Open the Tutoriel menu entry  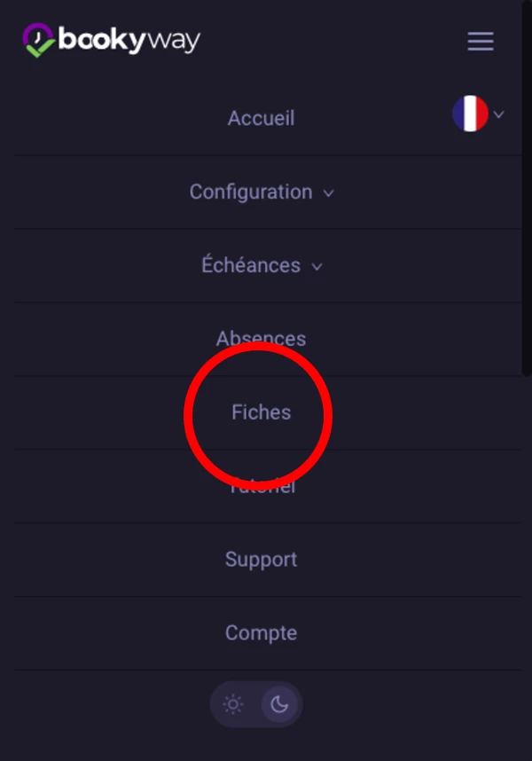tap(261, 486)
